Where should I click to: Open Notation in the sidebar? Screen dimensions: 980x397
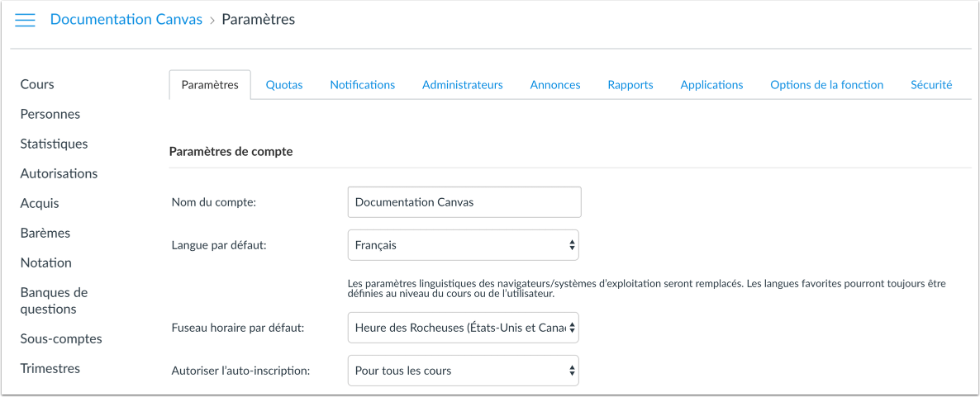pos(45,262)
